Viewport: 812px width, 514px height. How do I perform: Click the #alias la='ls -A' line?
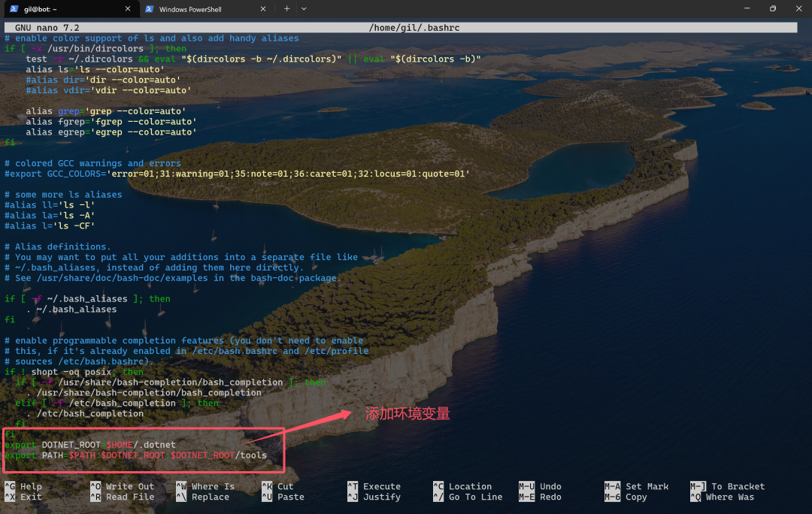50,216
